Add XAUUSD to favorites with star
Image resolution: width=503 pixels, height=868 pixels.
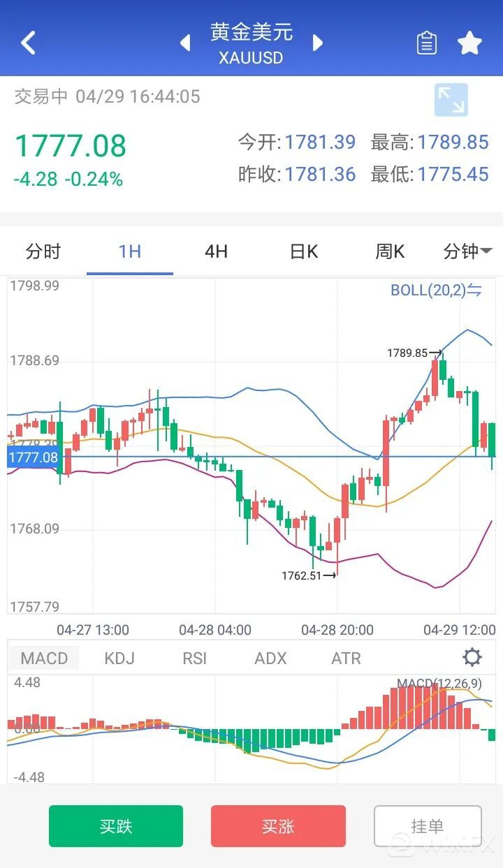469,43
